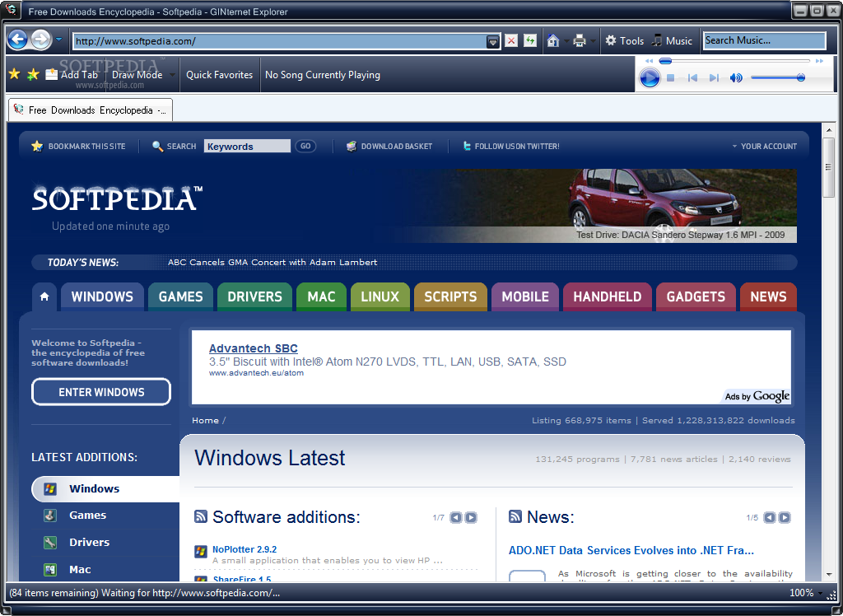Open the GAMES category tab
The image size is (843, 616).
click(x=180, y=296)
